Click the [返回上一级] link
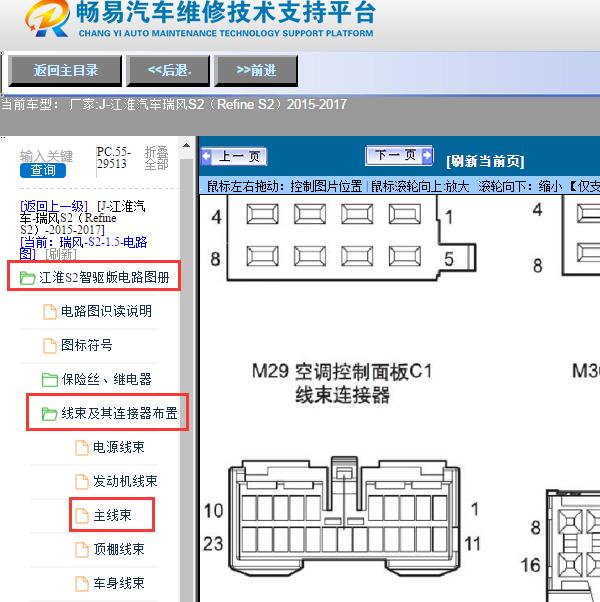The image size is (600, 602). 54,206
